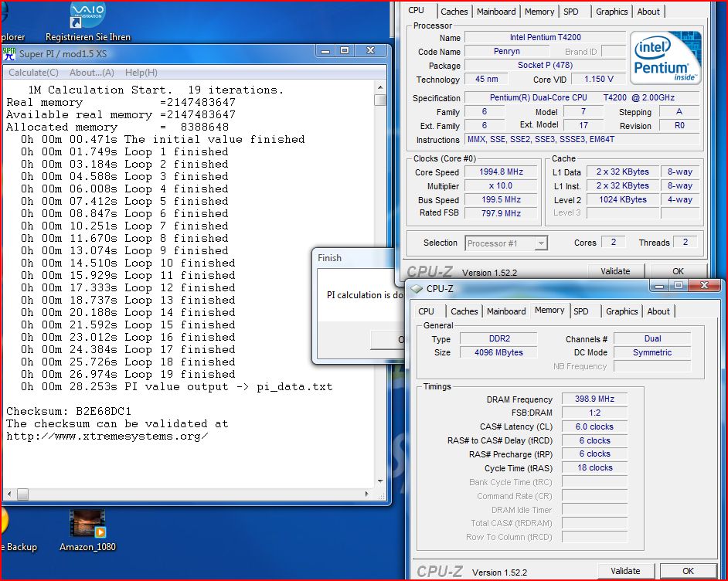Expand the Processor #1 selection dropdown
The height and width of the screenshot is (581, 728).
pyautogui.click(x=541, y=243)
